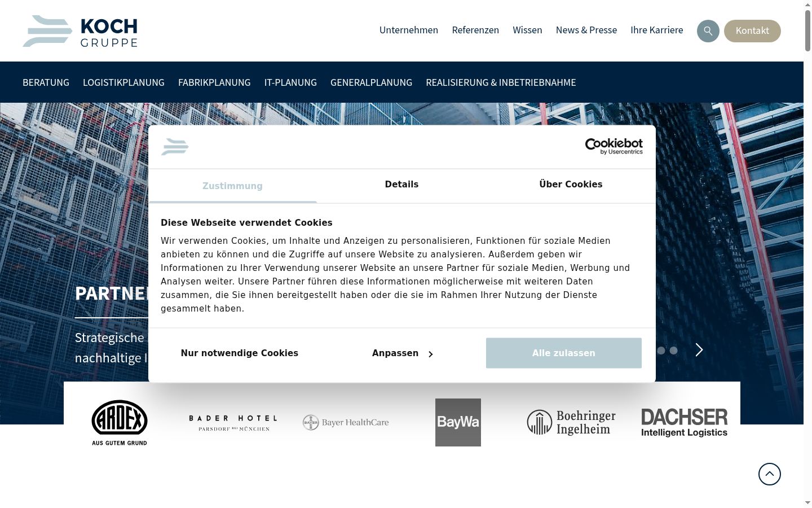Image resolution: width=812 pixels, height=508 pixels.
Task: Accept all with Alle zulassen
Action: 564,353
